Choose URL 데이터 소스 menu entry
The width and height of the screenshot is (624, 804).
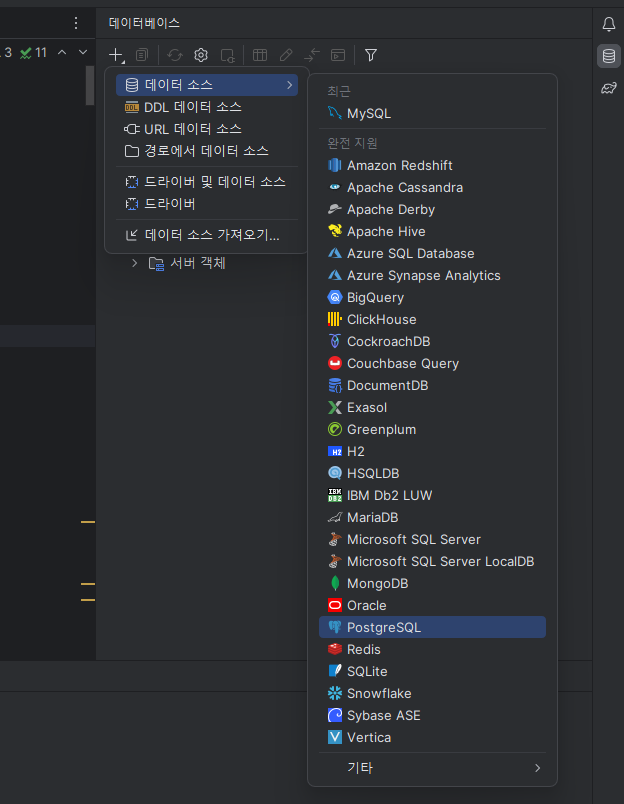coord(207,129)
